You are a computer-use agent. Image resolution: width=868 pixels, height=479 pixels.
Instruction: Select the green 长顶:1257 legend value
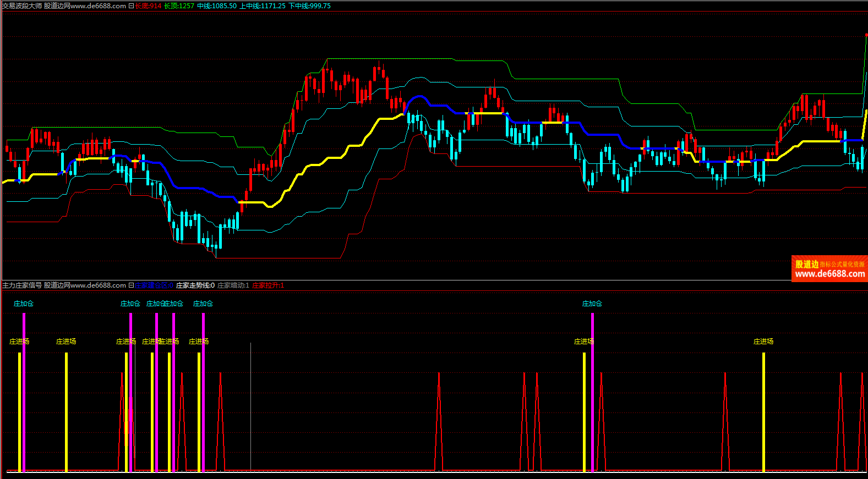179,6
